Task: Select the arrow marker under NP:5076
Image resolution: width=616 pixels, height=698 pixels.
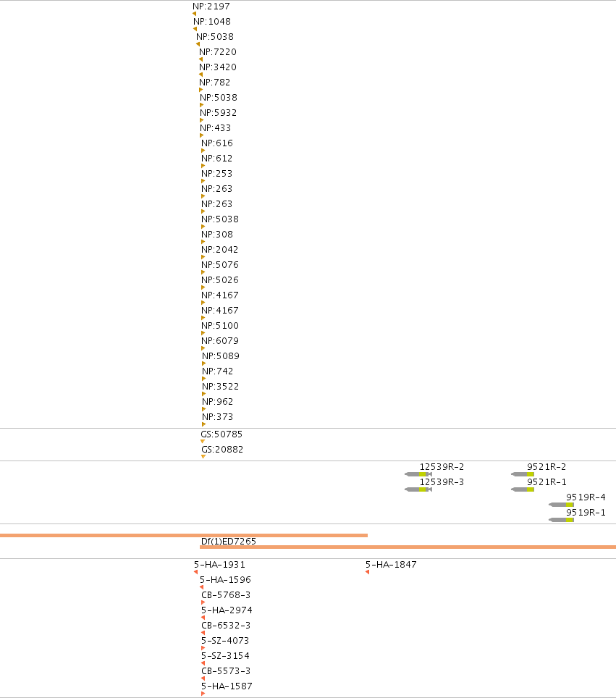Action: click(203, 272)
